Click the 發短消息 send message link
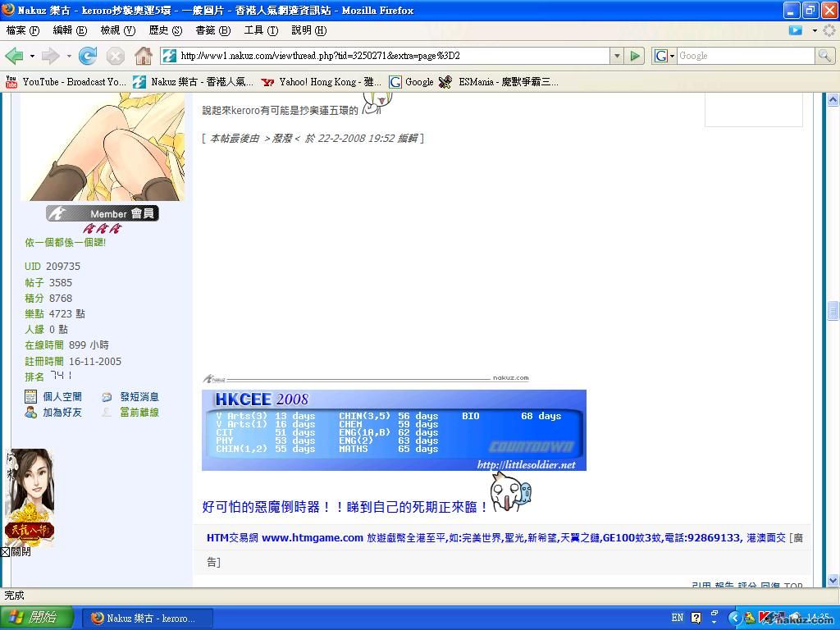Image resolution: width=840 pixels, height=630 pixels. click(139, 397)
